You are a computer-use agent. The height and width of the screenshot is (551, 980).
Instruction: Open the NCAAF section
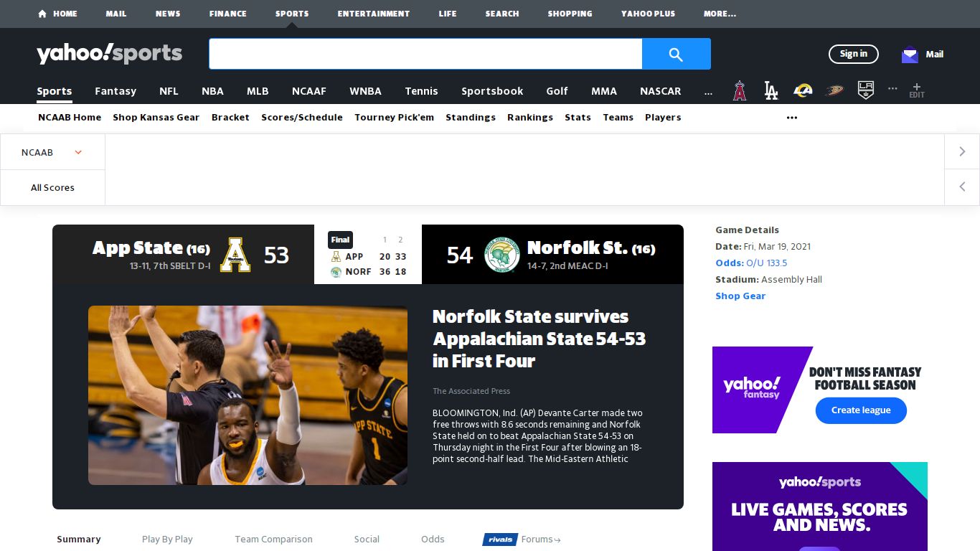pos(309,91)
